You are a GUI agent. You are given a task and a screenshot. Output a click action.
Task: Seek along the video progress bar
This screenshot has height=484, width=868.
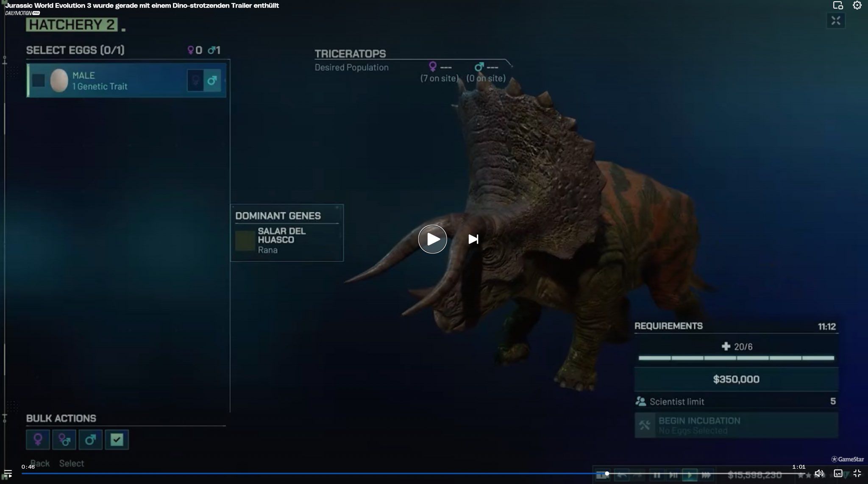point(413,473)
